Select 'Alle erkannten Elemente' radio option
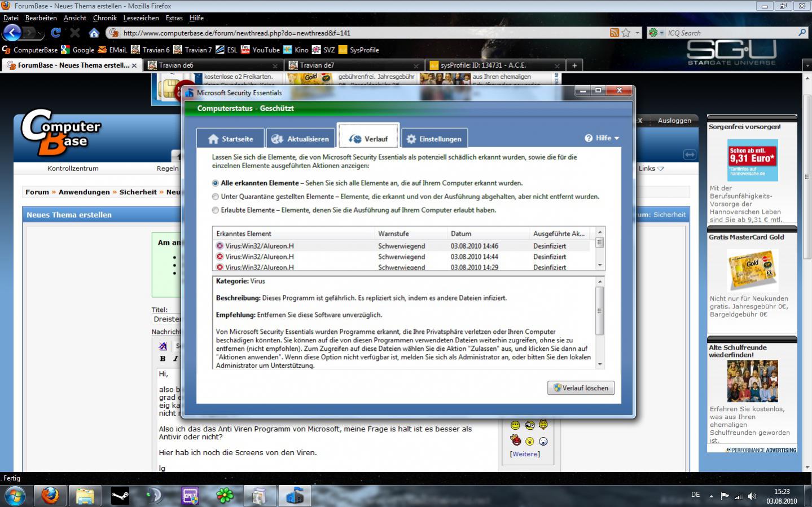 (x=215, y=183)
